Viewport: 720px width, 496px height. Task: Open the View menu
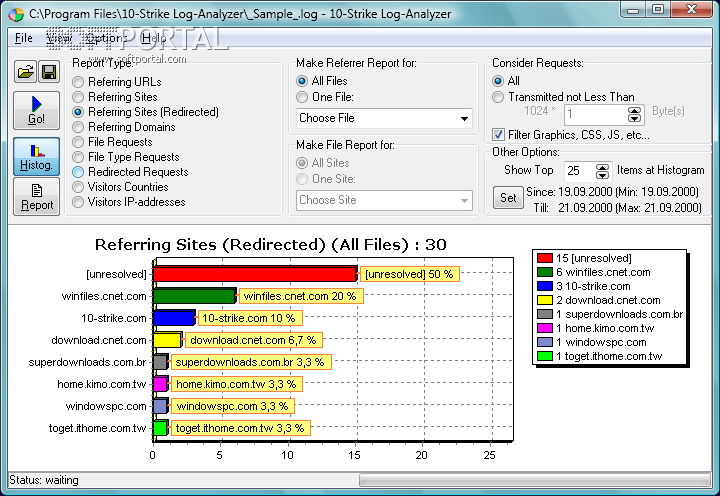[59, 38]
